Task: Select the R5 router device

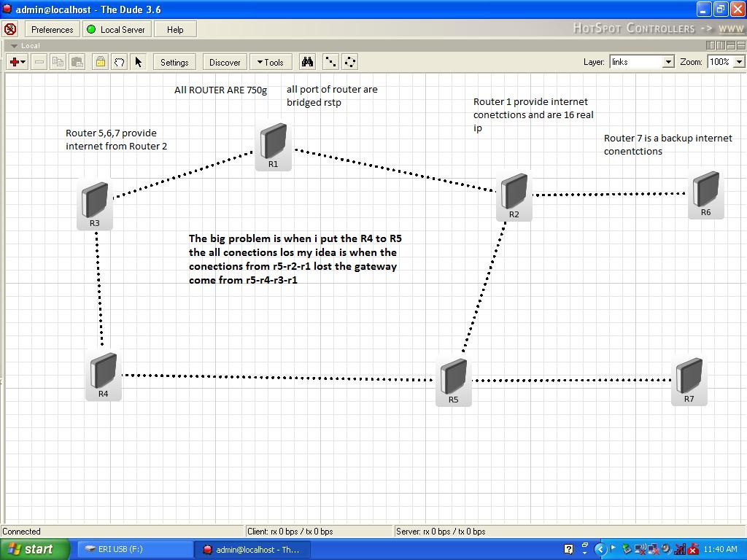Action: click(454, 381)
